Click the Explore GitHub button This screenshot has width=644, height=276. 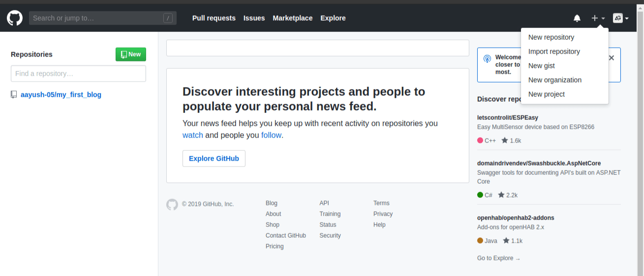214,159
